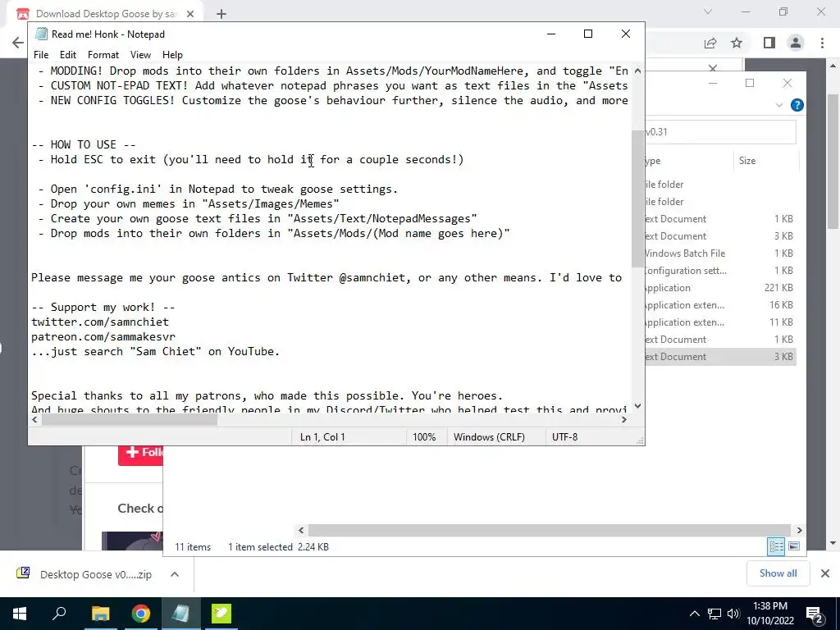This screenshot has width=840, height=630.
Task: Expand the download item options chevron
Action: click(x=175, y=574)
